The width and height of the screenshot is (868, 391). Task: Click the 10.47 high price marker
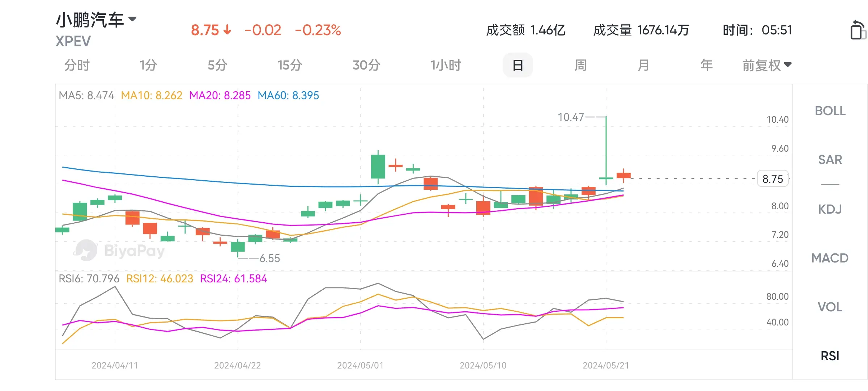click(571, 117)
